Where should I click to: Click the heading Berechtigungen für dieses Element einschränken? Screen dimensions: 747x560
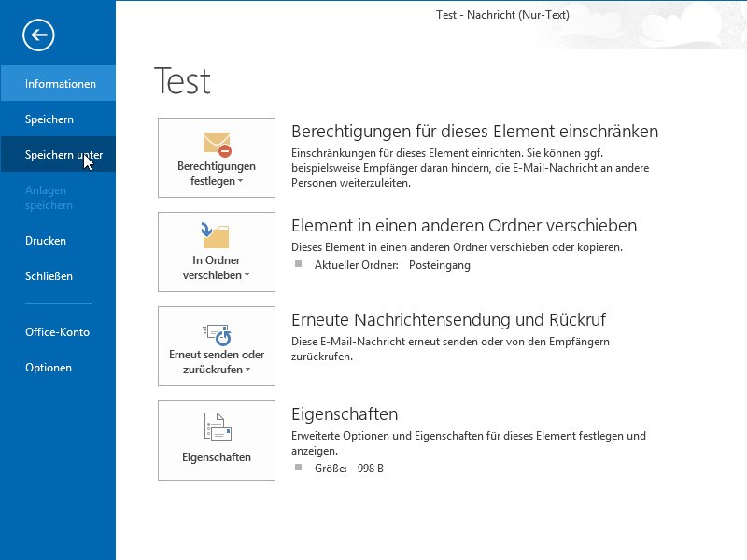pyautogui.click(x=474, y=132)
